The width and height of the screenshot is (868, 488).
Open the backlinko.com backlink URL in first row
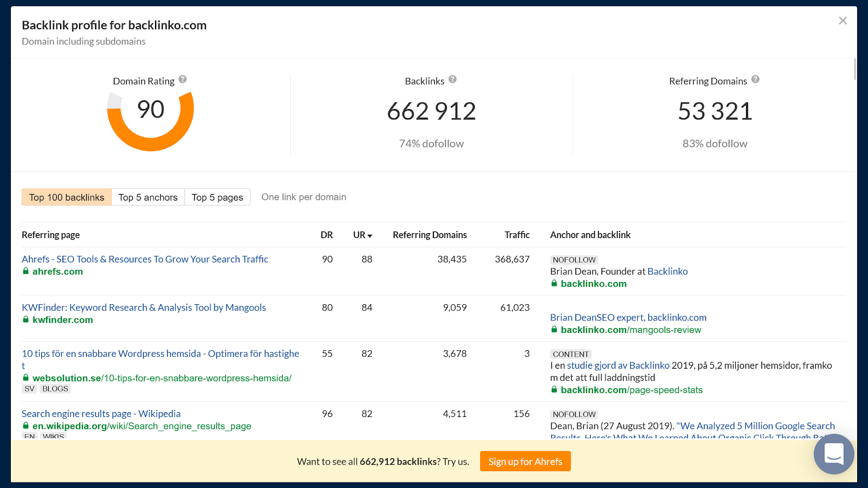click(593, 284)
